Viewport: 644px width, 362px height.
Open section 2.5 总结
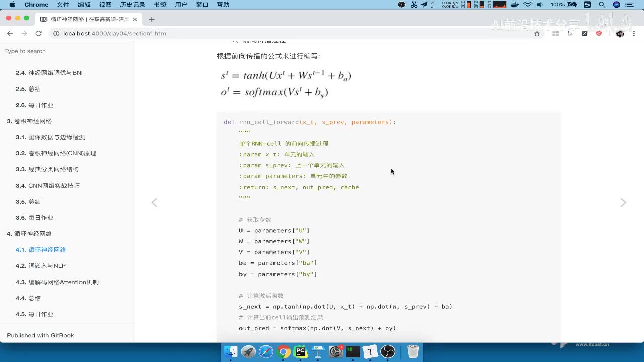(x=28, y=89)
